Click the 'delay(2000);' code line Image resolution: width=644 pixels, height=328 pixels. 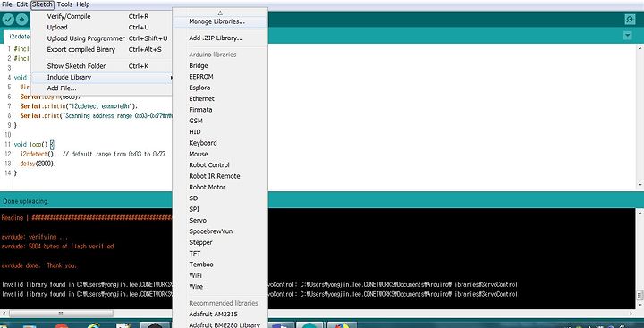[x=38, y=164]
